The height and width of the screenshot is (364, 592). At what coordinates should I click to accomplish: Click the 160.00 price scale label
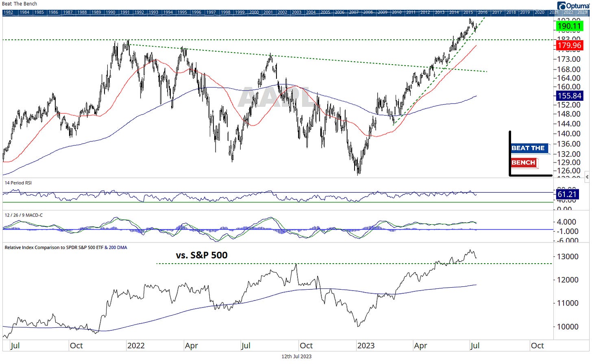[x=569, y=87]
